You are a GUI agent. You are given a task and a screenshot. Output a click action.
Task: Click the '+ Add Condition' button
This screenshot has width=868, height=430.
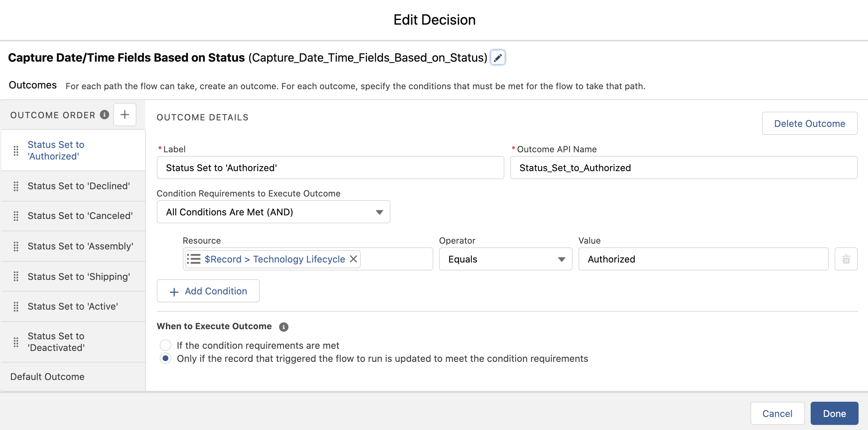(x=208, y=290)
